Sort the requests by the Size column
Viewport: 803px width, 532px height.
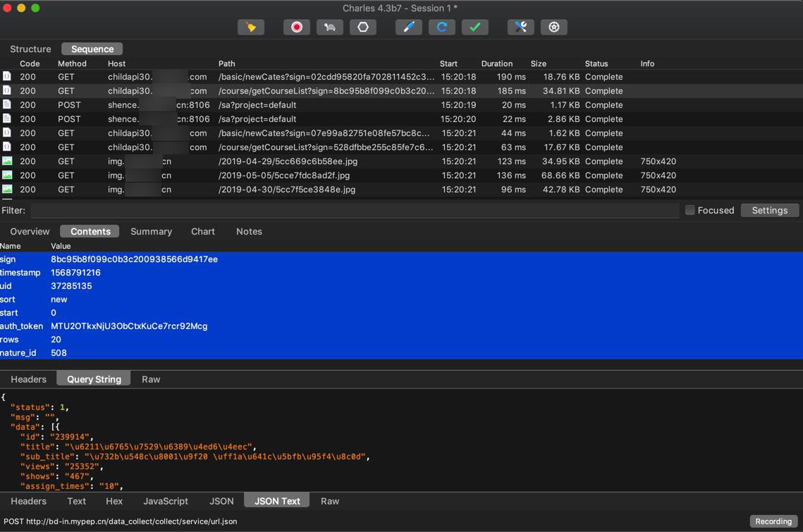[x=538, y=63]
